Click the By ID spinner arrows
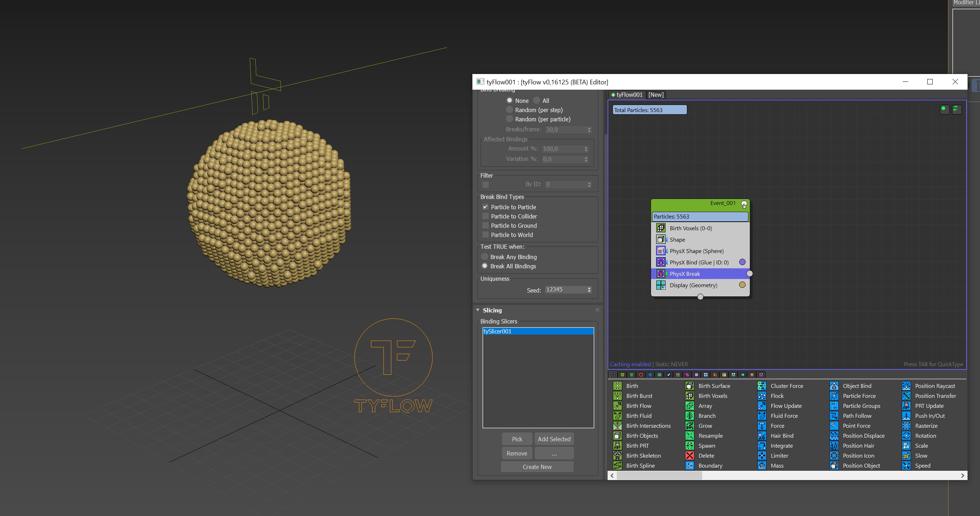 589,185
